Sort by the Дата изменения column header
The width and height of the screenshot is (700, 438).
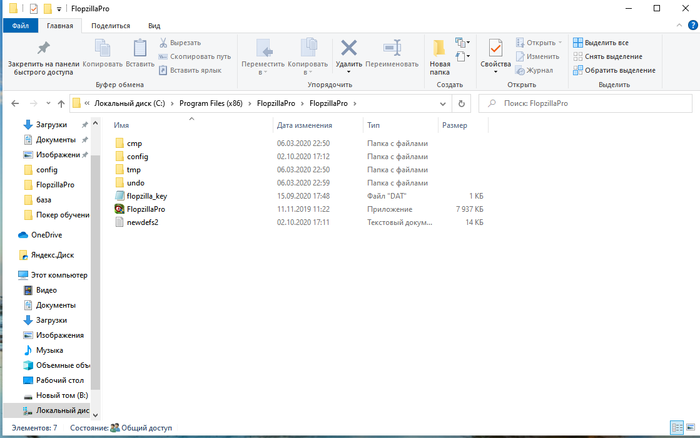coord(304,125)
